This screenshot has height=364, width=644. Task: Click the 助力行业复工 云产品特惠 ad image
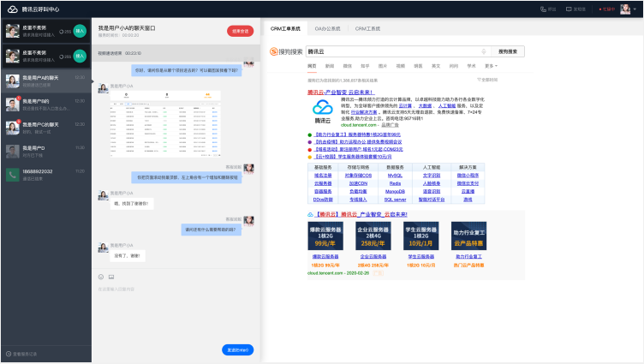click(x=468, y=236)
